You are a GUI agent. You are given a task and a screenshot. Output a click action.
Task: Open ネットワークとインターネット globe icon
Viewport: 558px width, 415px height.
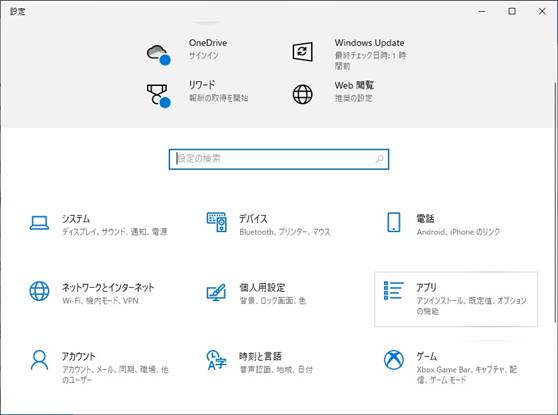(x=39, y=291)
